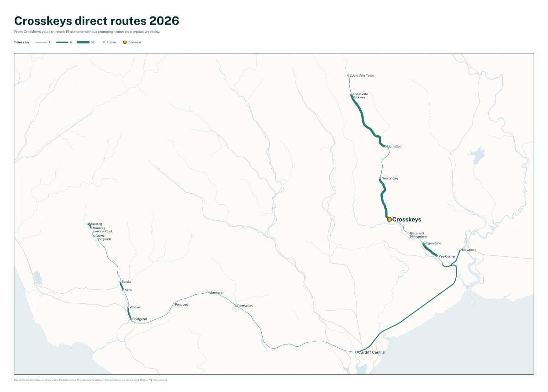This screenshot has width=548, height=392.
Task: Click the 'Pontyclun' label
Action: coord(245,306)
